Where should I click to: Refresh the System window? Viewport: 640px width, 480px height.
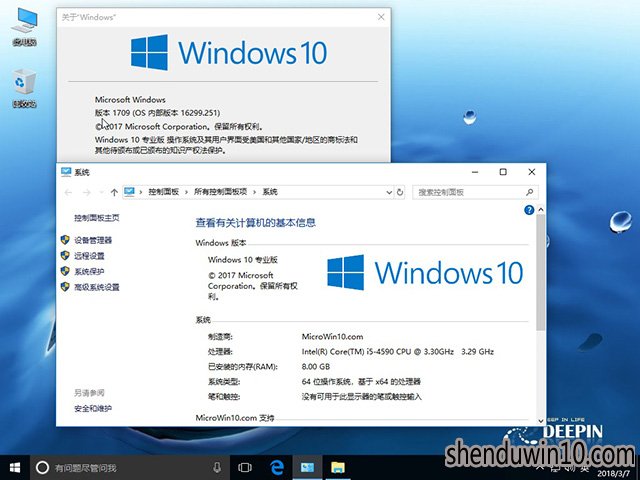(x=400, y=192)
